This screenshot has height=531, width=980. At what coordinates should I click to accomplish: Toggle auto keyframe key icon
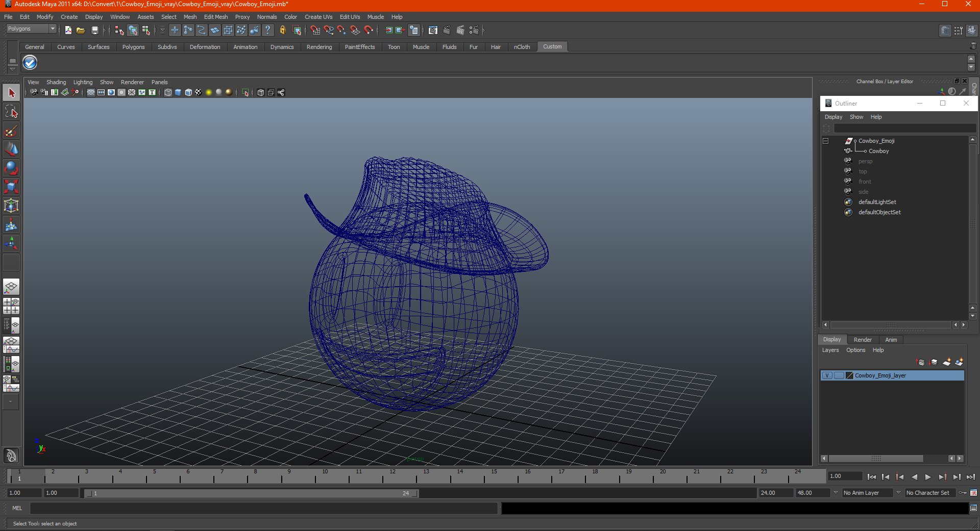(x=963, y=493)
